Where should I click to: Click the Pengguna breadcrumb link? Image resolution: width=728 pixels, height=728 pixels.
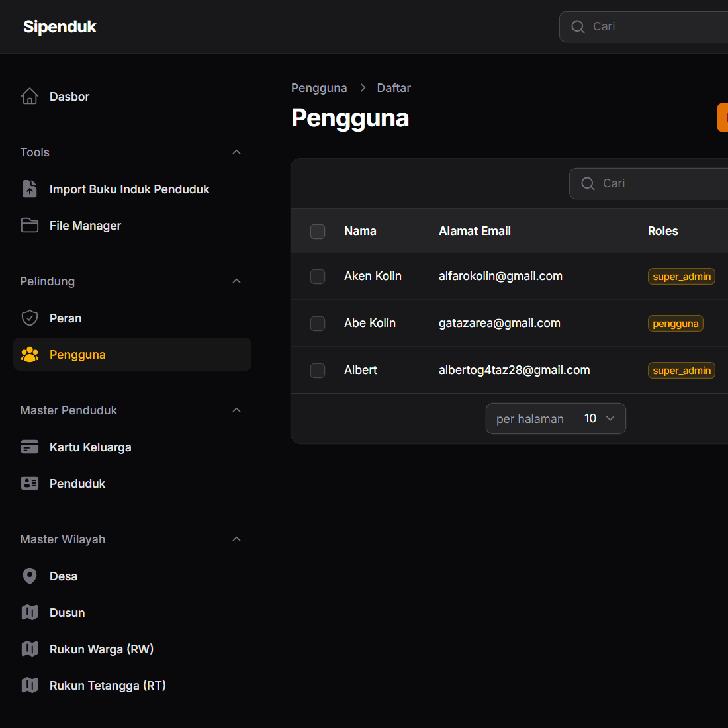tap(319, 88)
